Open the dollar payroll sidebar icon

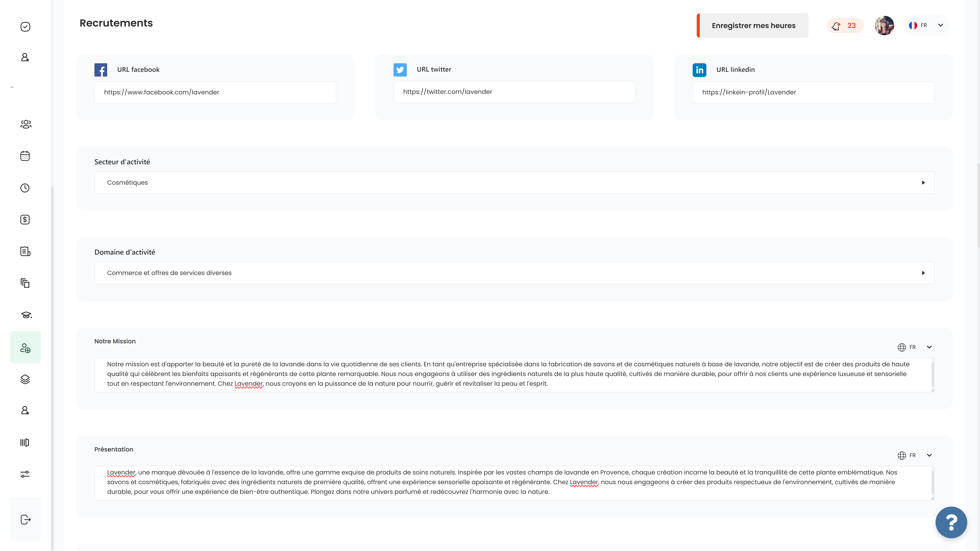(x=25, y=219)
